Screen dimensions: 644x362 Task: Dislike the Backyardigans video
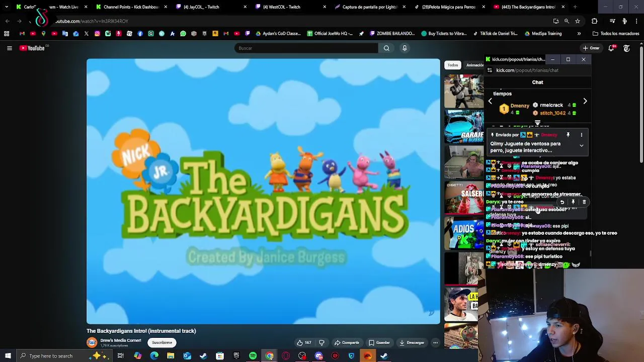[321, 343]
